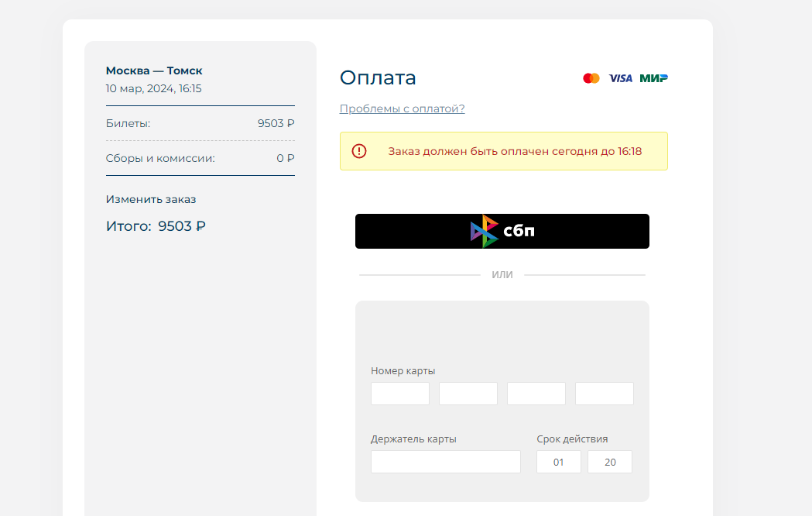Click the VISA logo icon
This screenshot has height=516, width=812.
[620, 78]
